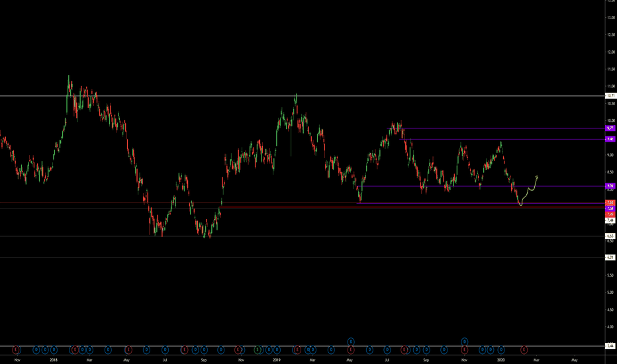Viewport: 617px width, 364px height.
Task: Click the earnings E marker at Nov 2017
Action: click(x=16, y=349)
